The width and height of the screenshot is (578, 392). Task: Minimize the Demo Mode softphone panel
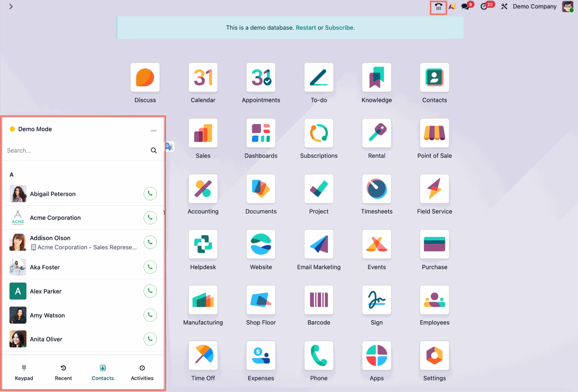coord(153,131)
